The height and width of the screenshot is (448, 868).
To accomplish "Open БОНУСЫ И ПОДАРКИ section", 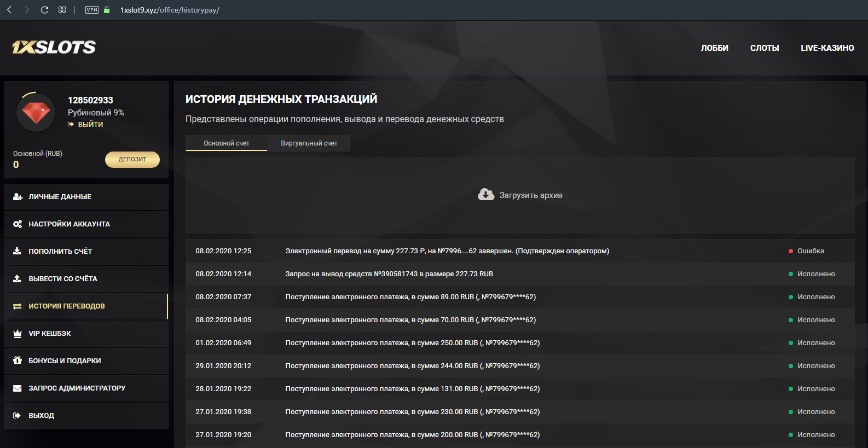I will [x=86, y=361].
